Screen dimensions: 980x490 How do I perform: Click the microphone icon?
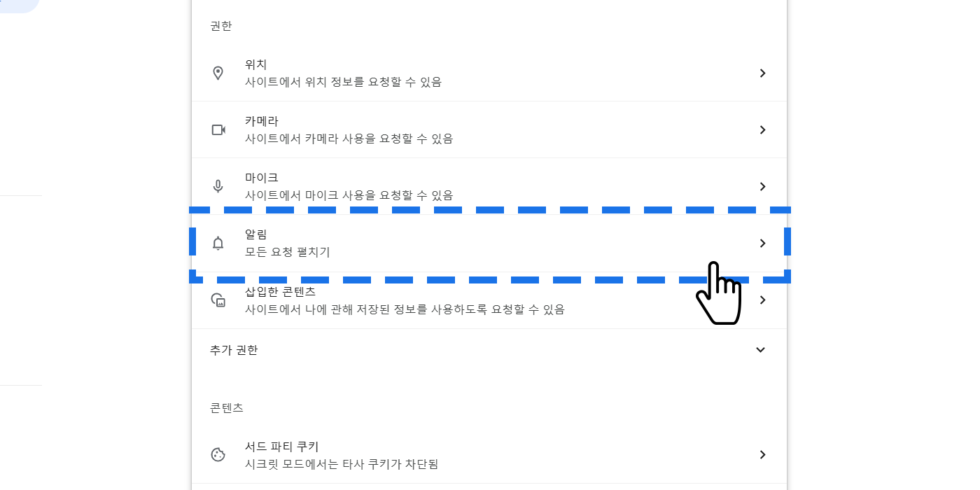pos(218,187)
